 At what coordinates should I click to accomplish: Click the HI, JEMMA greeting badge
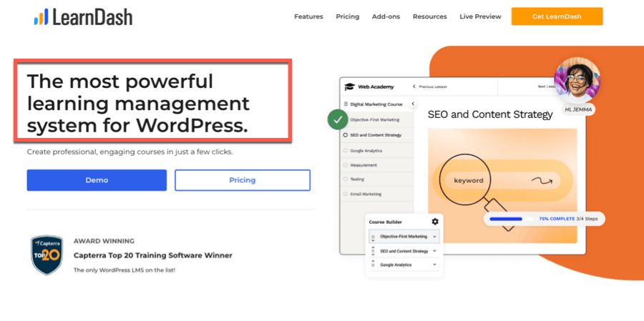(x=578, y=109)
